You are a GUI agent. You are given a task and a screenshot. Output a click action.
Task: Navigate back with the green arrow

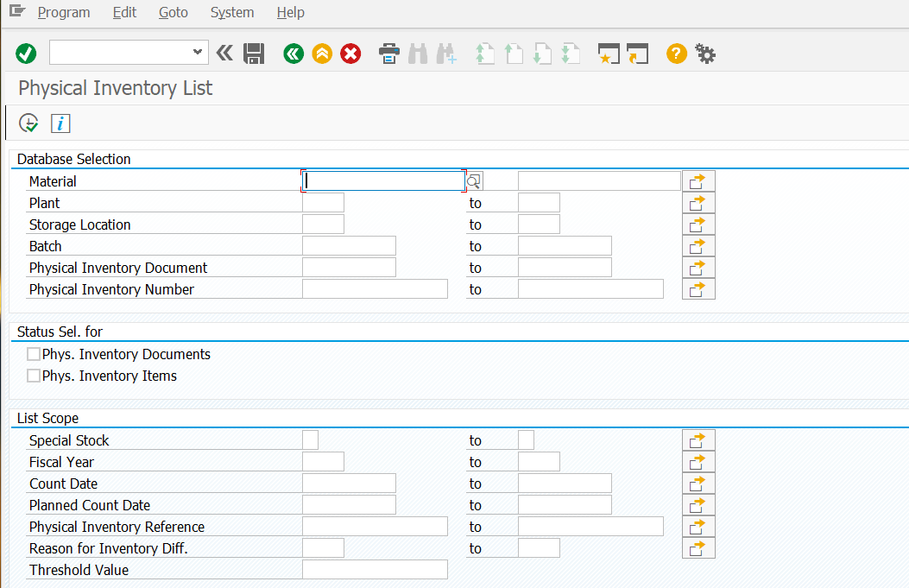tap(293, 54)
